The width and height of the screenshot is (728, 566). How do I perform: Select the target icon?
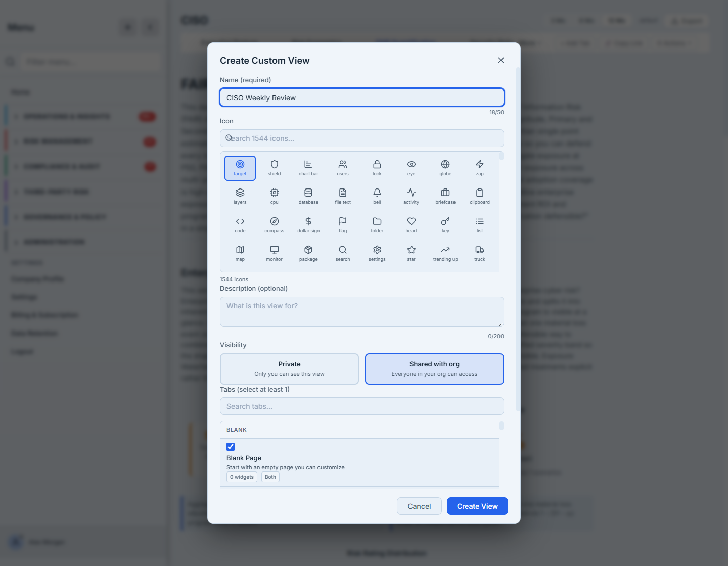click(240, 168)
